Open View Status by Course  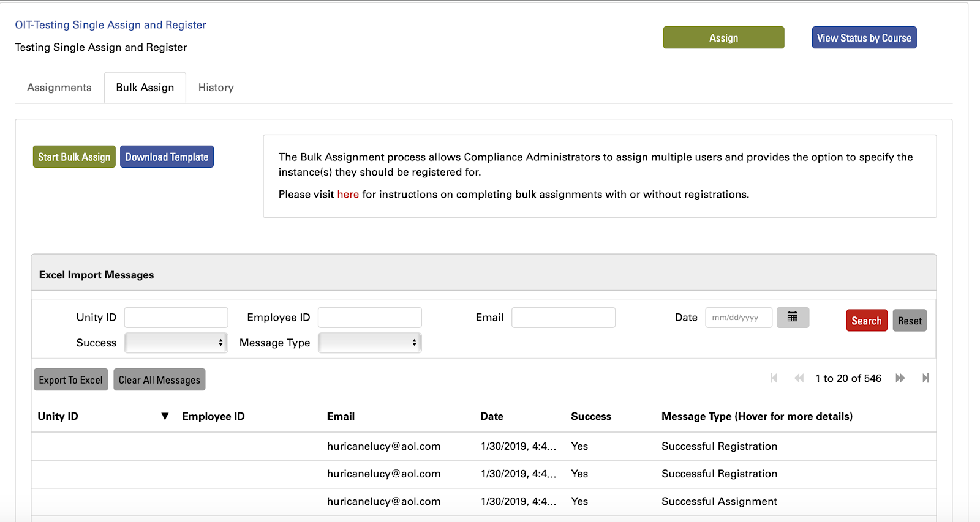[x=864, y=37]
